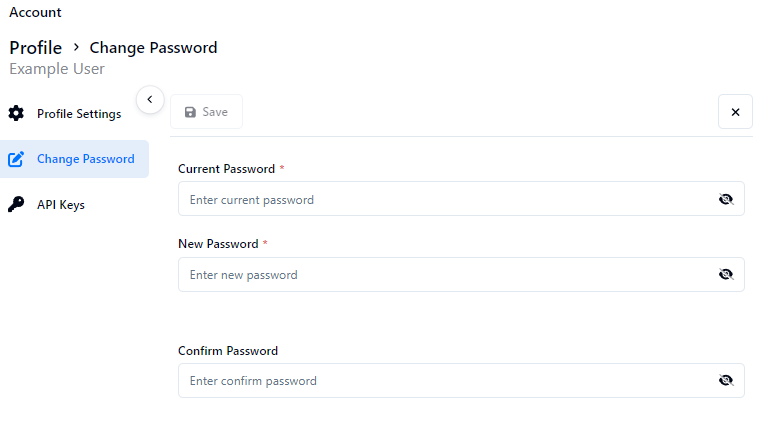Screen dimensions: 760x429
Task: Go to the API Keys section
Action: (61, 205)
